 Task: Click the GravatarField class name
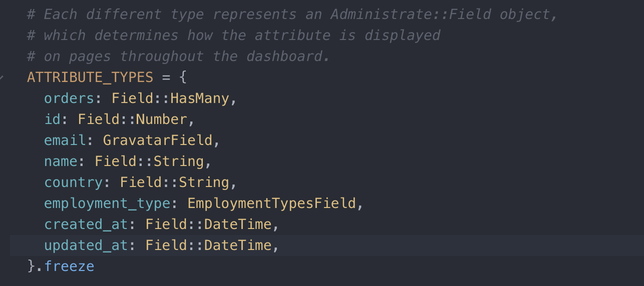click(158, 140)
